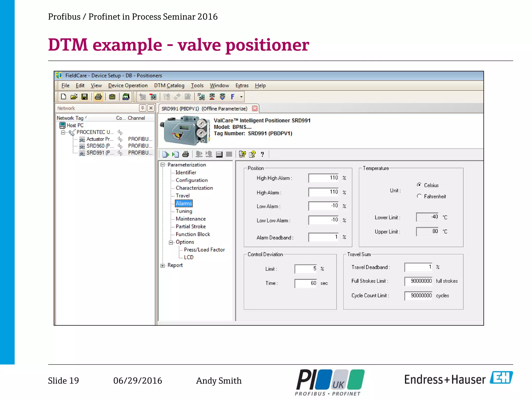This screenshot has height=399, width=532.
Task: Collapse the Options tree node
Action: pyautogui.click(x=171, y=242)
